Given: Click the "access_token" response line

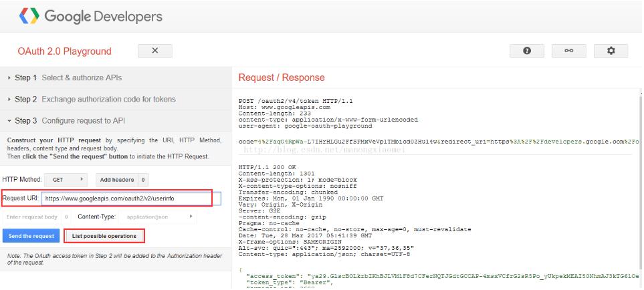Looking at the screenshot, I should pos(443,276).
